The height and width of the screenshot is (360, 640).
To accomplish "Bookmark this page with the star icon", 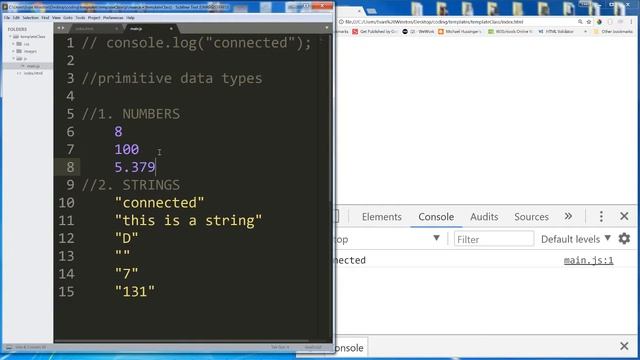I will 589,22.
